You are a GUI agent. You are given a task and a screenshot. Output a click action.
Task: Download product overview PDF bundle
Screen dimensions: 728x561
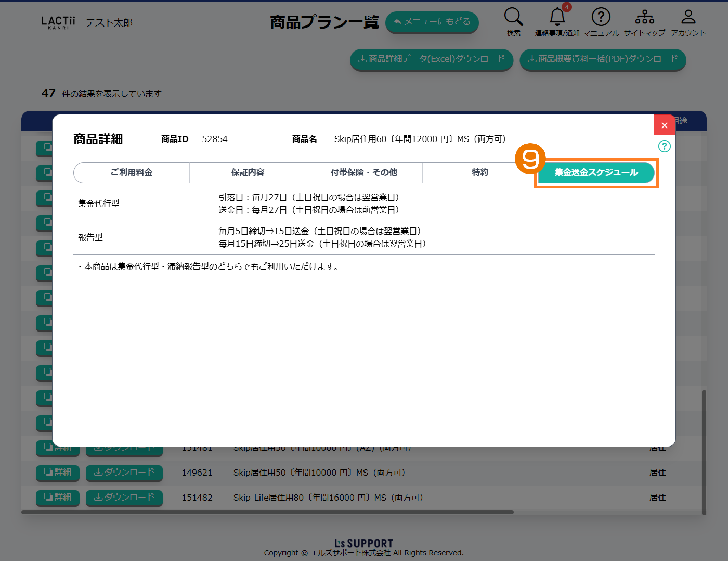point(603,59)
